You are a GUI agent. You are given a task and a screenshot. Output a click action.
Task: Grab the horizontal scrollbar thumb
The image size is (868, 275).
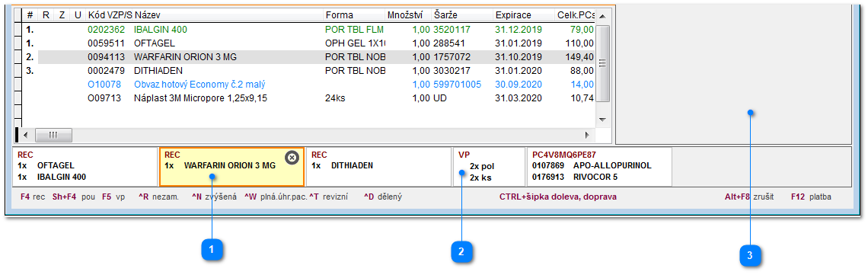[54, 135]
